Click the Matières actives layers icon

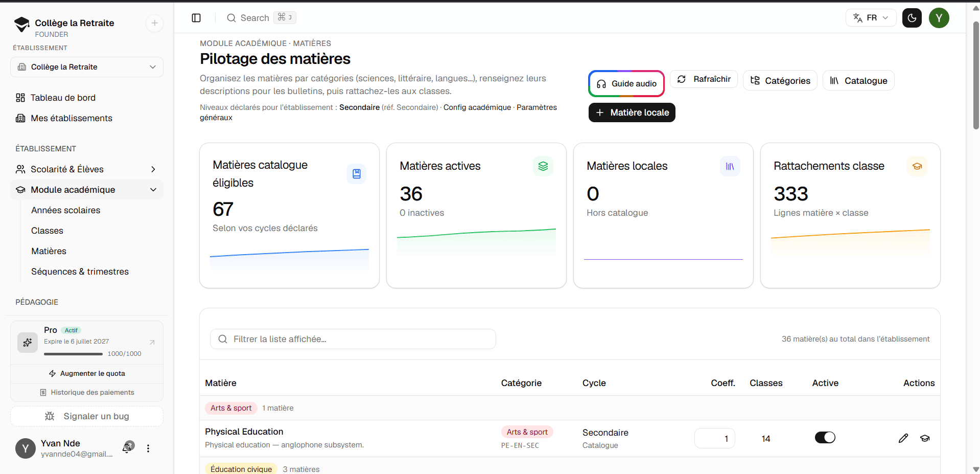(543, 166)
